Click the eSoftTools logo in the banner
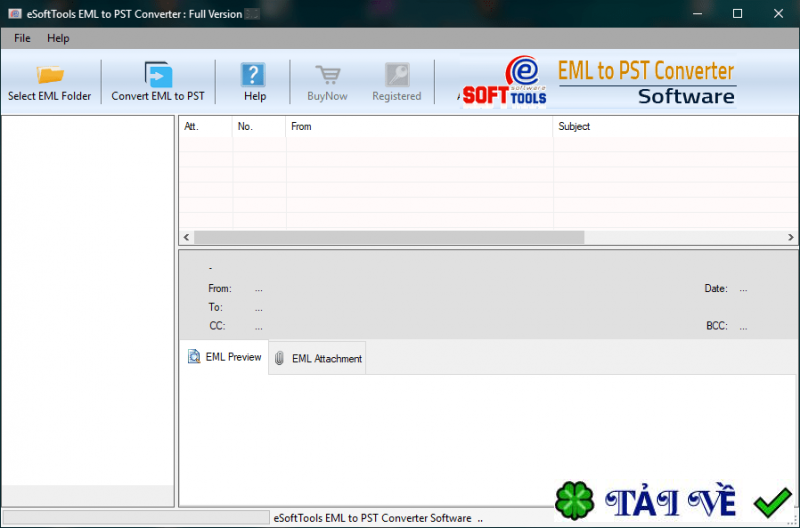This screenshot has width=800, height=528. [505, 82]
